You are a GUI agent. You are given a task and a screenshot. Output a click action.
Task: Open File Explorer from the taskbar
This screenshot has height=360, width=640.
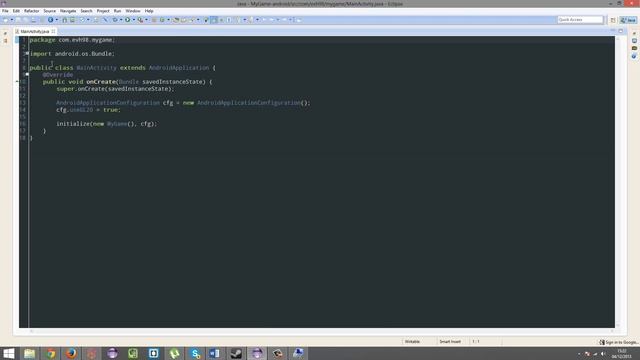[x=29, y=353]
